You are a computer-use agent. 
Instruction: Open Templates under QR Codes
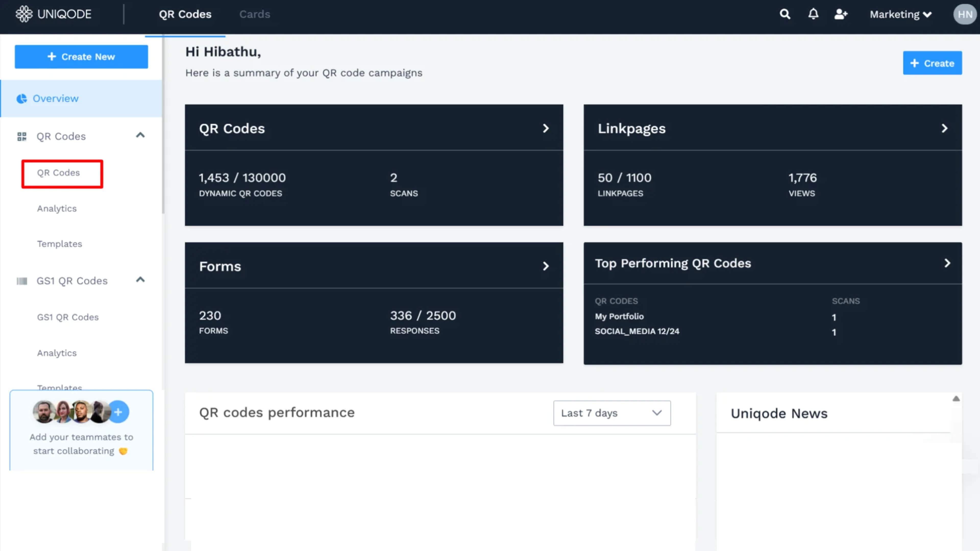pyautogui.click(x=59, y=244)
